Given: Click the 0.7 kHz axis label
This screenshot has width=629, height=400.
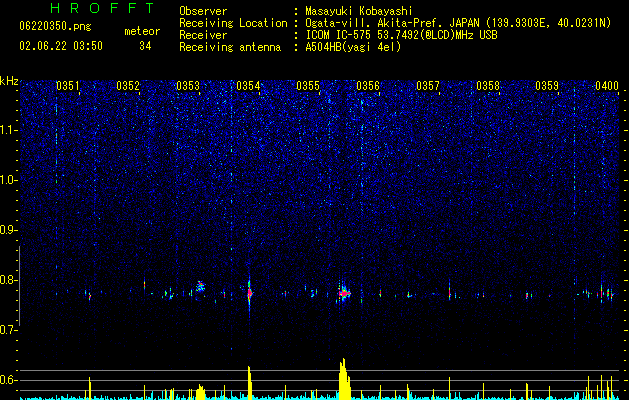Looking at the screenshot, I should (x=9, y=330).
